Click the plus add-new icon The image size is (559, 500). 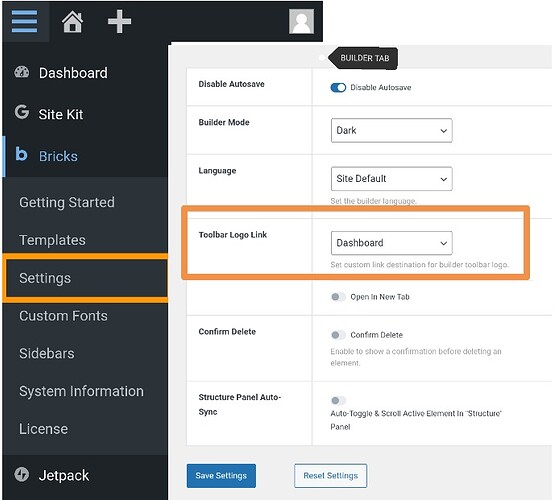tap(119, 22)
